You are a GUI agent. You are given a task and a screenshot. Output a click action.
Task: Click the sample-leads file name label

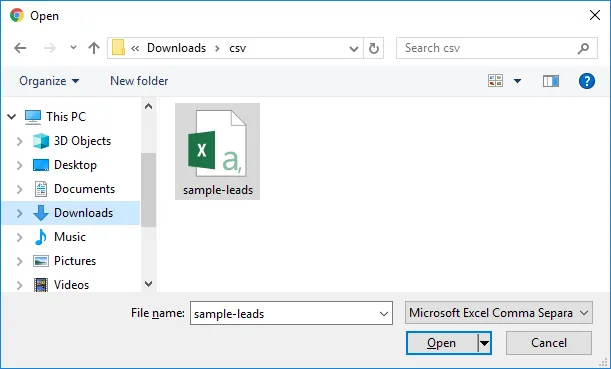(218, 190)
